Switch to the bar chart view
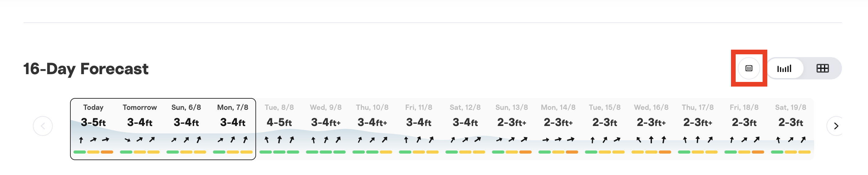Image resolution: width=868 pixels, height=175 pixels. tap(784, 69)
